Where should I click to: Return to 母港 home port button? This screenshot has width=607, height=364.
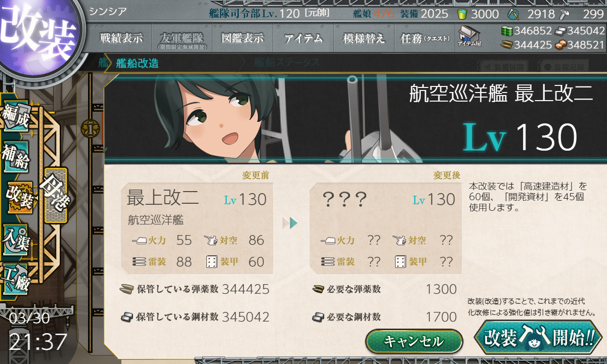[x=56, y=195]
